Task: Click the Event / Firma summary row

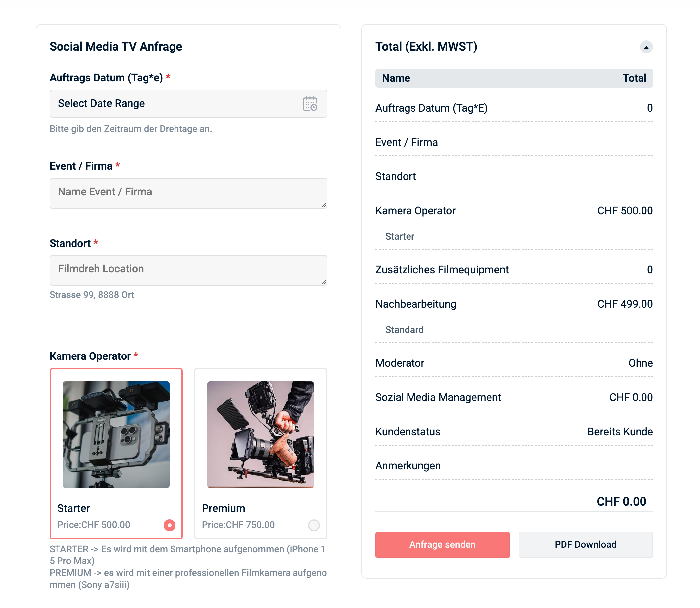Action: 514,142
